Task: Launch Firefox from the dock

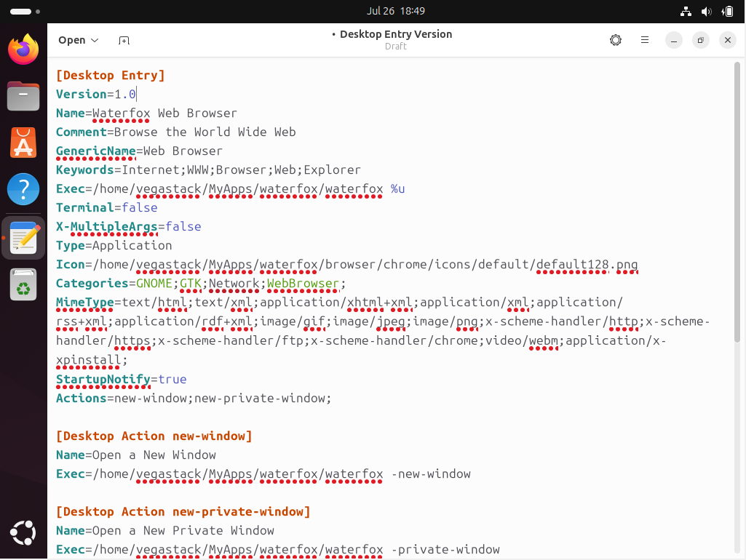Action: point(23,49)
